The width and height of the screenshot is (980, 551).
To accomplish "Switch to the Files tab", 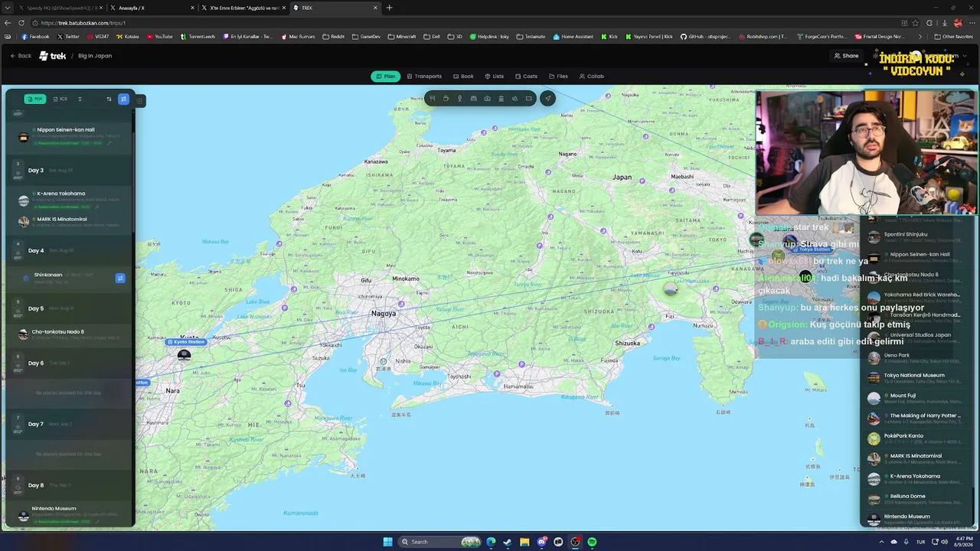I will click(558, 77).
